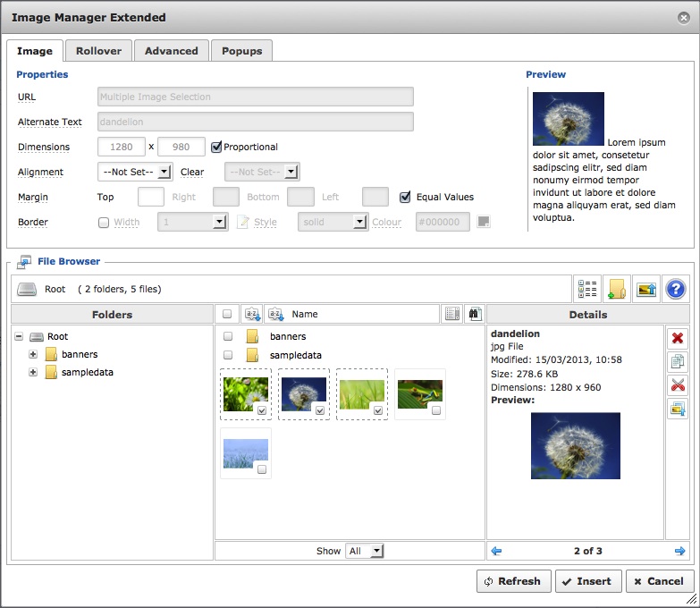Open the Alignment dropdown
The height and width of the screenshot is (608, 700).
tap(135, 172)
